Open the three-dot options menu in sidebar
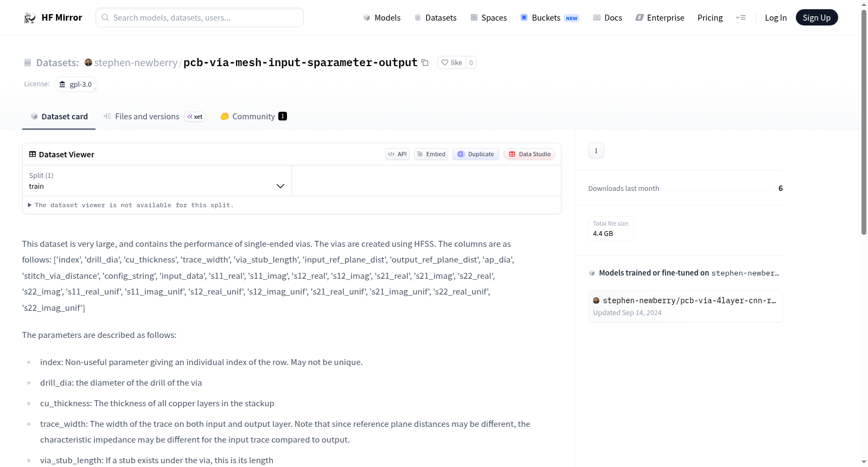The image size is (868, 467). click(596, 151)
